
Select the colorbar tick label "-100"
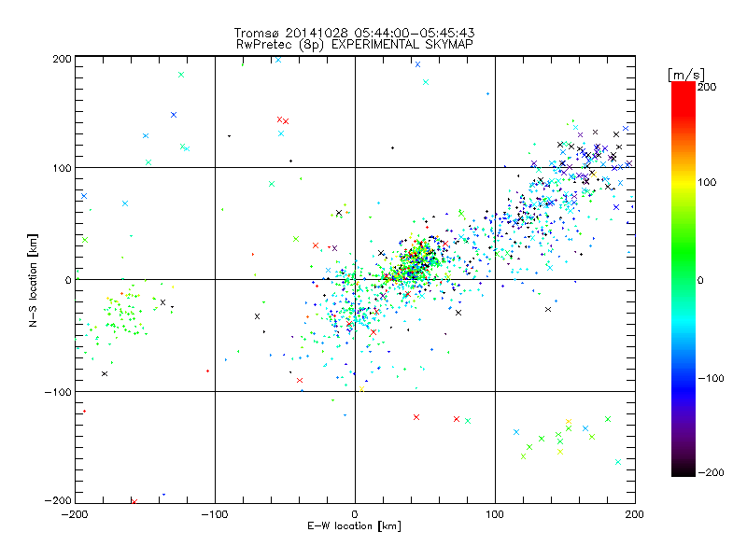click(711, 379)
